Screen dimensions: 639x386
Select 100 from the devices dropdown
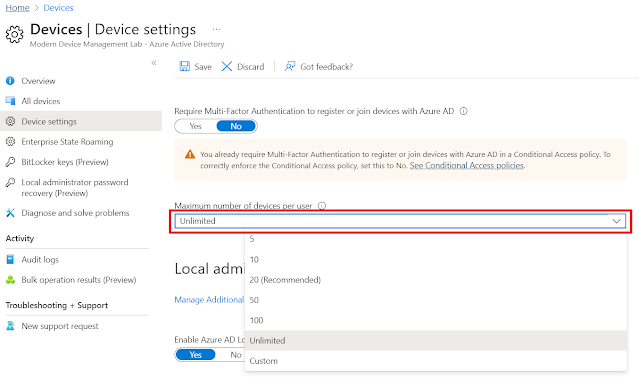(436, 320)
